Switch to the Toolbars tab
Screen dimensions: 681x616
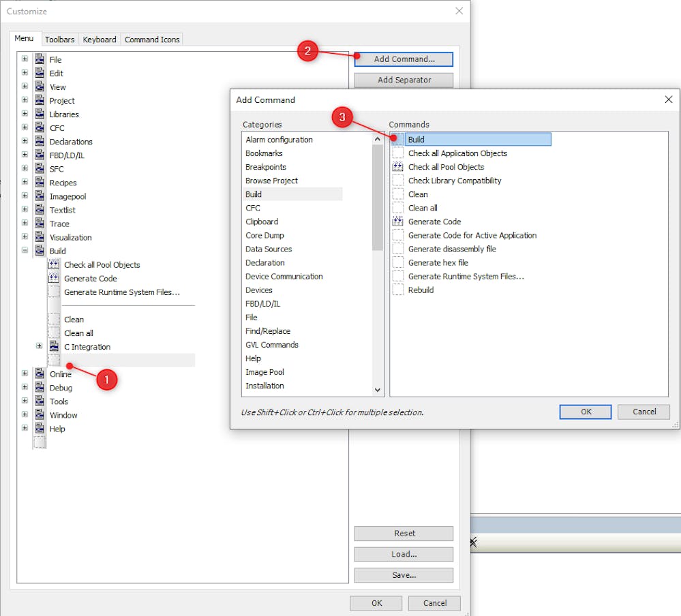60,40
